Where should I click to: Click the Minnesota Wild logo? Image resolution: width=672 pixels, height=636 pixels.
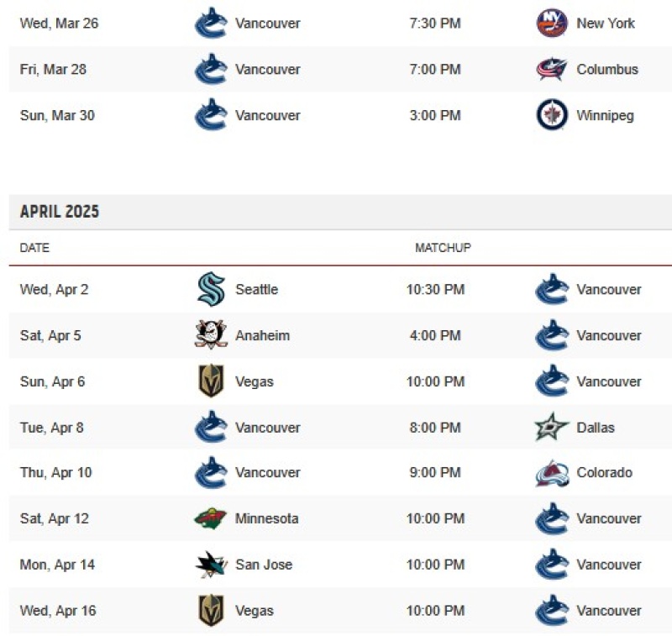click(x=210, y=518)
